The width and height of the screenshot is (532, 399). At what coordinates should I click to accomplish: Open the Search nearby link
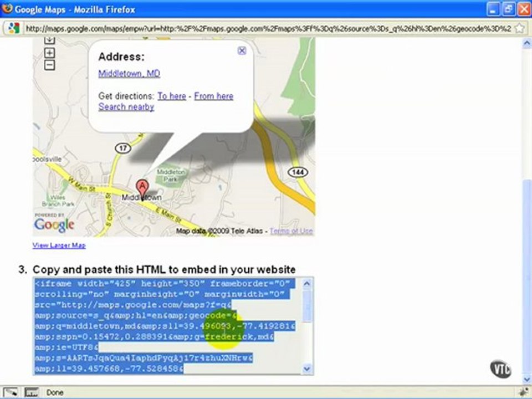click(126, 107)
